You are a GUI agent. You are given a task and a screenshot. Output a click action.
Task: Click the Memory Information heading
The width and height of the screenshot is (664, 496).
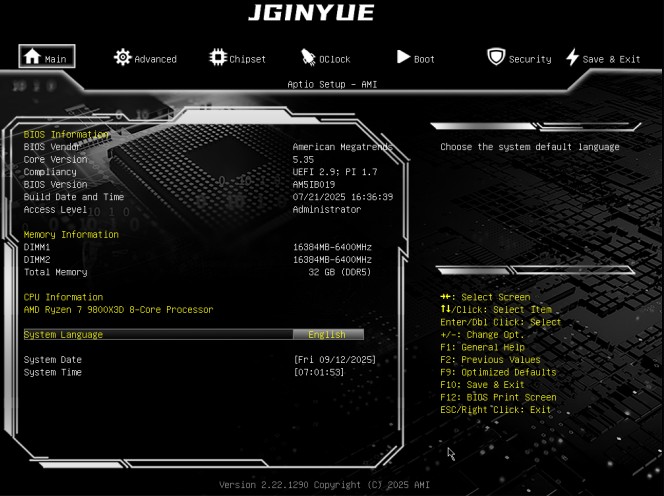click(x=71, y=235)
